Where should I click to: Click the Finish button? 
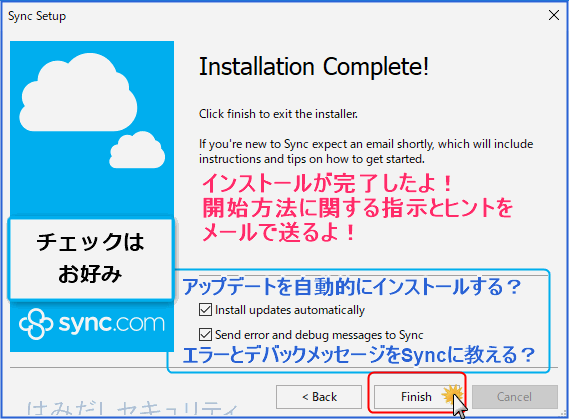point(416,397)
